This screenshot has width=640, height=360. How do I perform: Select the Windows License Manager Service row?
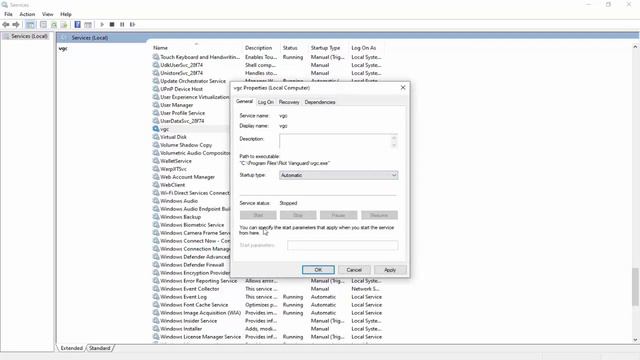[267, 337]
